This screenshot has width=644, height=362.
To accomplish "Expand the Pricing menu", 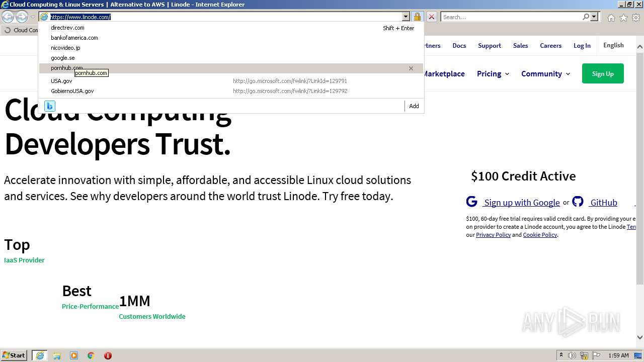I will (493, 73).
